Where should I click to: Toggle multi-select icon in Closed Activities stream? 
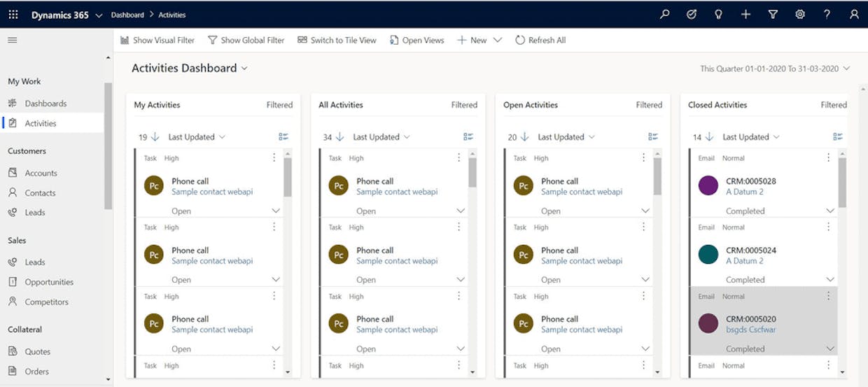(x=838, y=137)
